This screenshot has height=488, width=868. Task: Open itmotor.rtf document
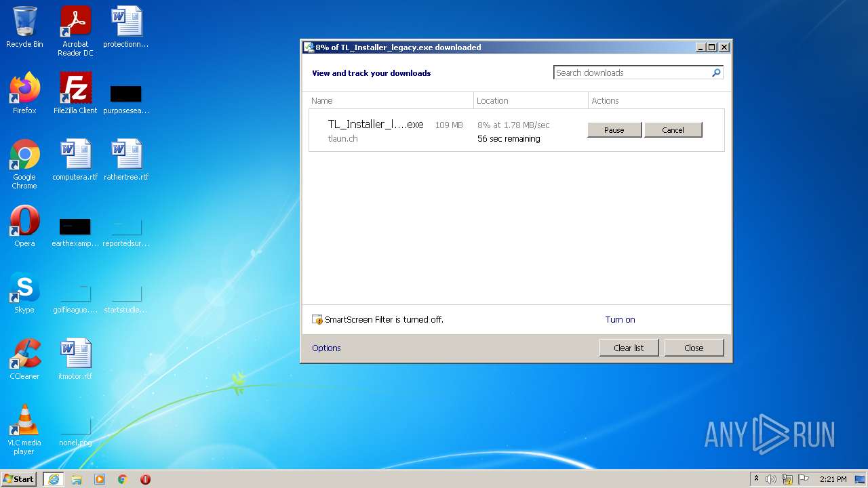pyautogui.click(x=75, y=359)
